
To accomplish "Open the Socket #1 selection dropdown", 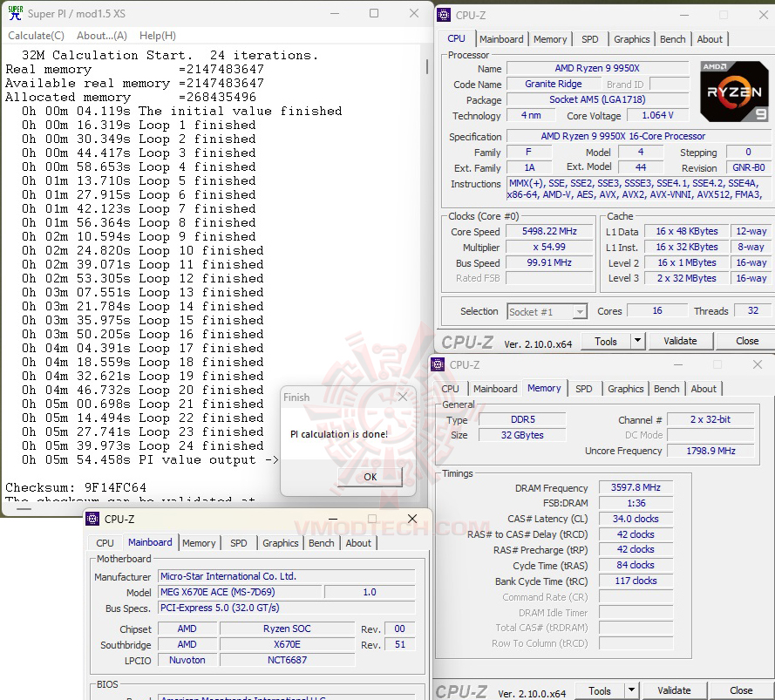I will tap(547, 311).
